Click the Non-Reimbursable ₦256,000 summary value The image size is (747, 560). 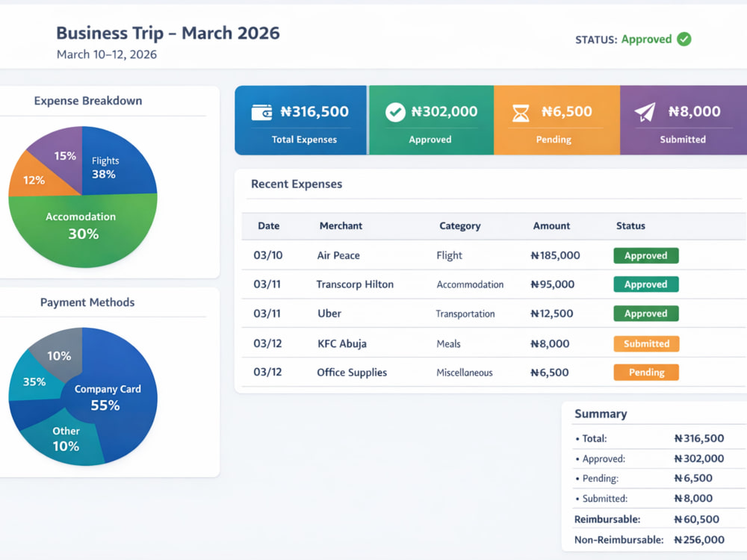tap(699, 540)
